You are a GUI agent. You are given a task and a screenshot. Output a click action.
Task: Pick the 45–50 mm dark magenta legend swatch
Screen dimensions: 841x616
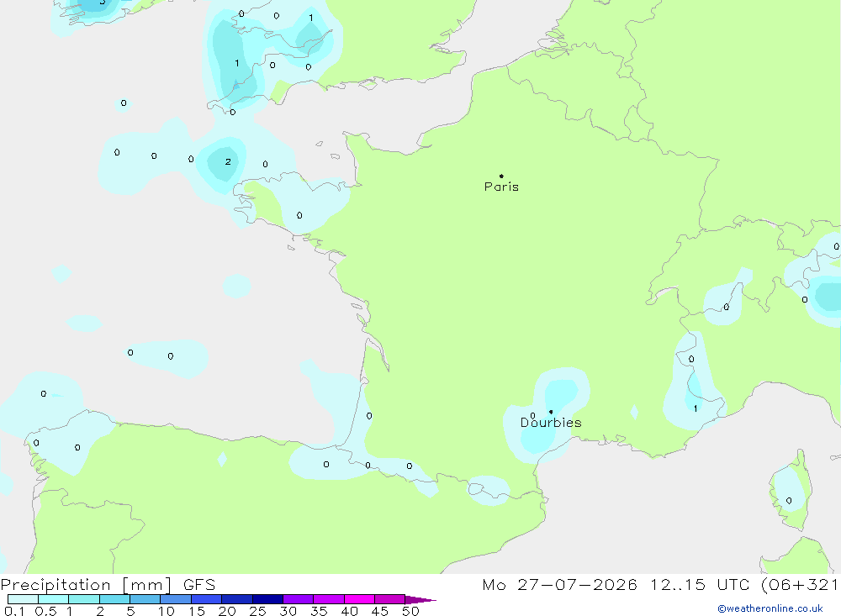(390, 599)
